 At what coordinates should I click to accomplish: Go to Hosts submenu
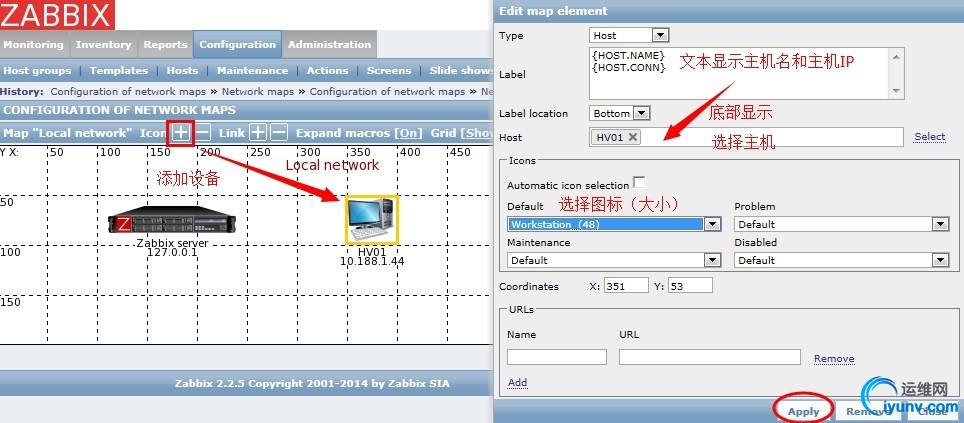tap(182, 70)
